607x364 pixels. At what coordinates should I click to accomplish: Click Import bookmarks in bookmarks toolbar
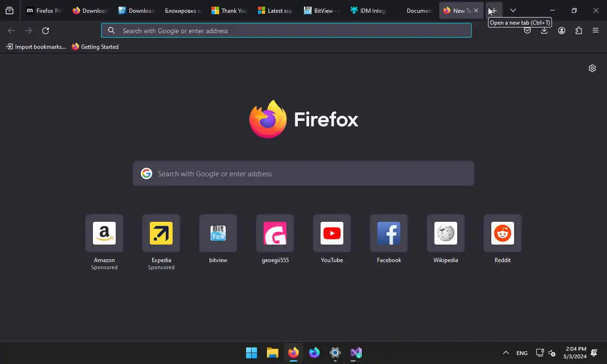point(36,47)
